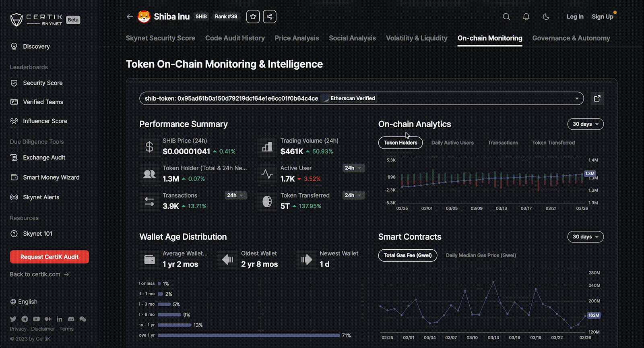The height and width of the screenshot is (348, 644).
Task: Open CertiK Medium from the footer icon
Action: click(48, 319)
